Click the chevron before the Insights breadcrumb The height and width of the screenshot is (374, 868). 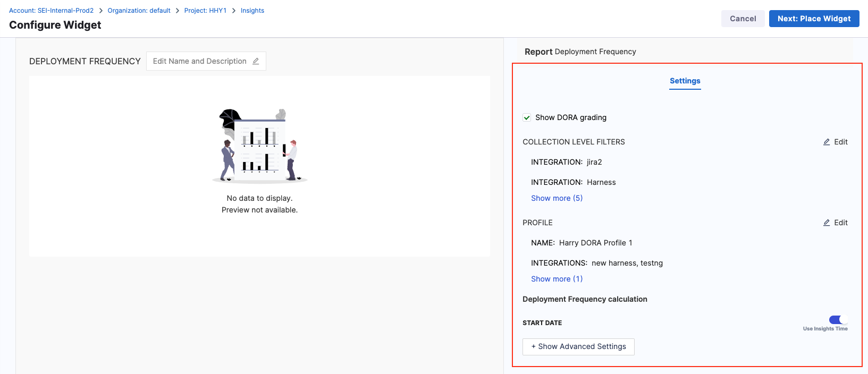[233, 11]
